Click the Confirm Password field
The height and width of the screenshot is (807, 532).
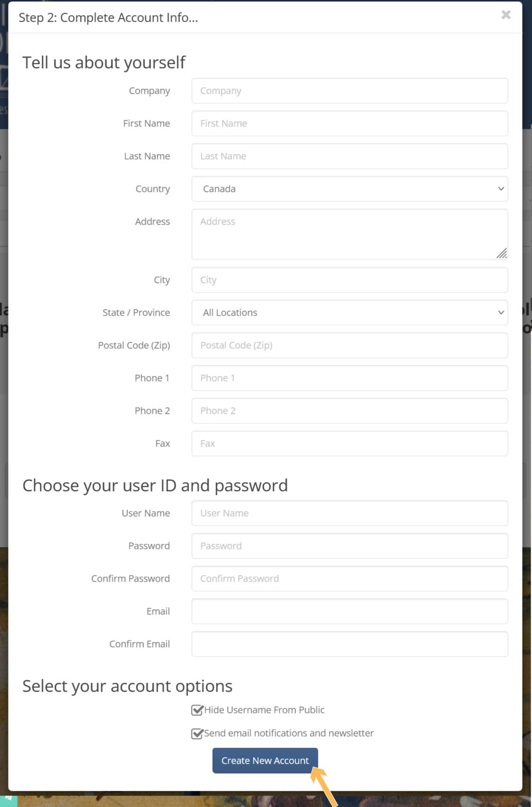coord(350,578)
